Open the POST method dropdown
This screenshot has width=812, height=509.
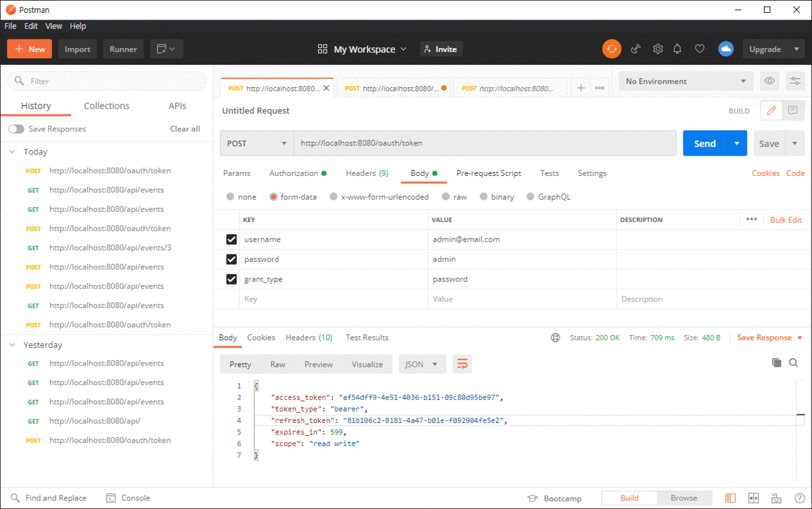(257, 143)
